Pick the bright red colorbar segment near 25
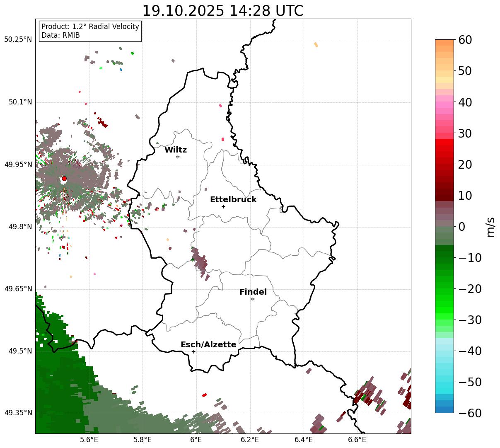The height and width of the screenshot is (448, 500). (x=444, y=148)
